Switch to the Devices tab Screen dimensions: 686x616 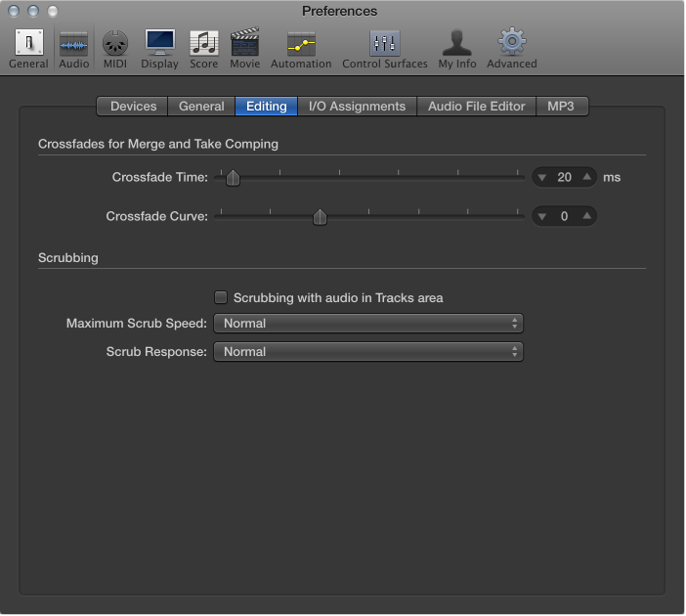(x=133, y=107)
